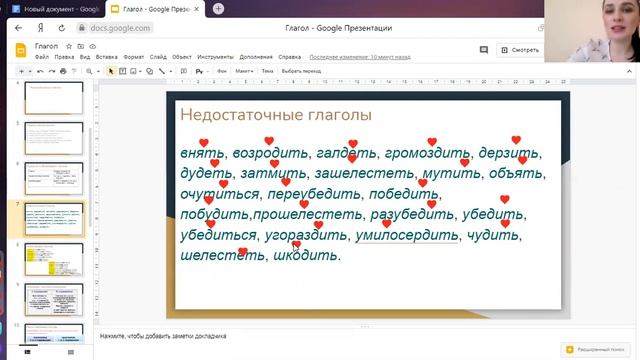
Task: Move presentation with the folder icon
Action: coord(81,47)
